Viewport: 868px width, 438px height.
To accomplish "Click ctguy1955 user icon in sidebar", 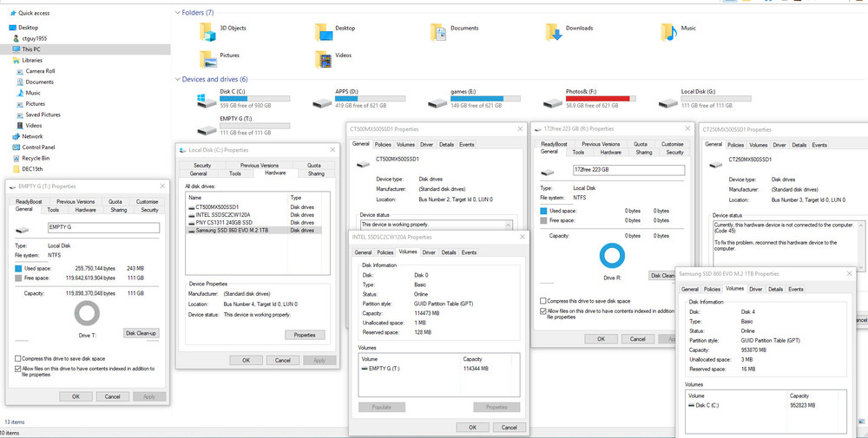I will (x=16, y=39).
